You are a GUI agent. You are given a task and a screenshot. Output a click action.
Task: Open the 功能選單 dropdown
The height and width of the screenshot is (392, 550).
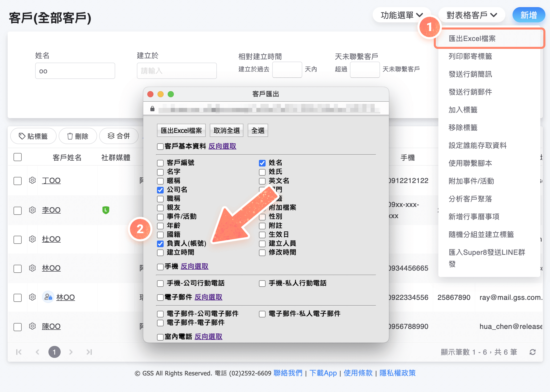point(402,15)
